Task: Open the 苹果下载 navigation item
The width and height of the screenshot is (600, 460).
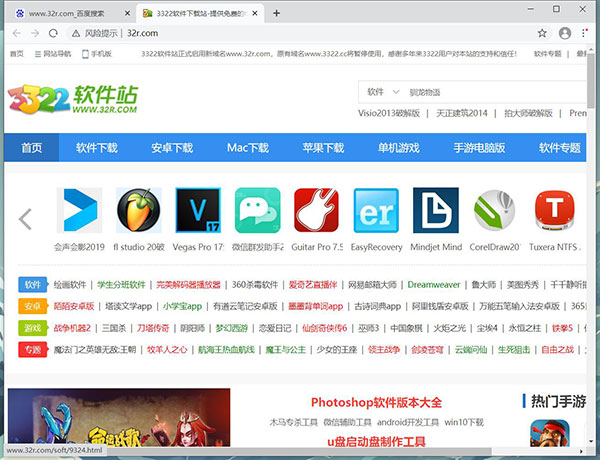Action: point(323,148)
